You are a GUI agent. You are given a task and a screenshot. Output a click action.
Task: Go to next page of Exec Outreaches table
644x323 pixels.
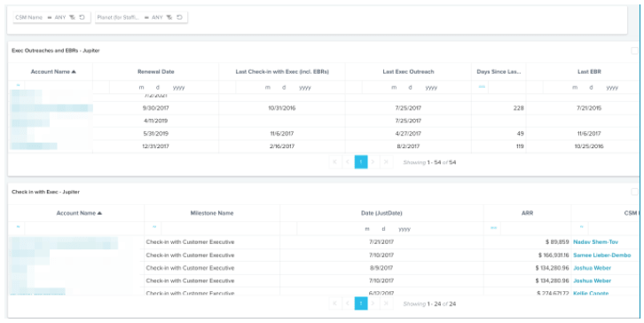[x=373, y=162]
